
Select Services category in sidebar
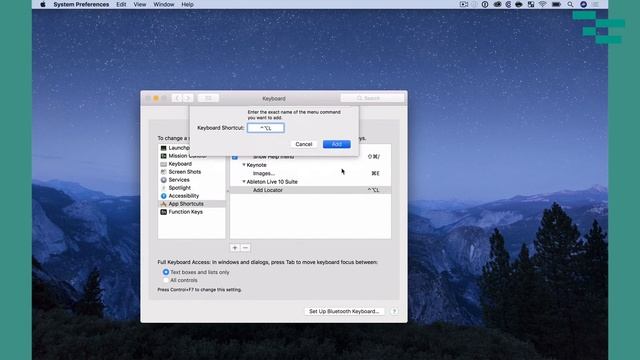click(191, 180)
